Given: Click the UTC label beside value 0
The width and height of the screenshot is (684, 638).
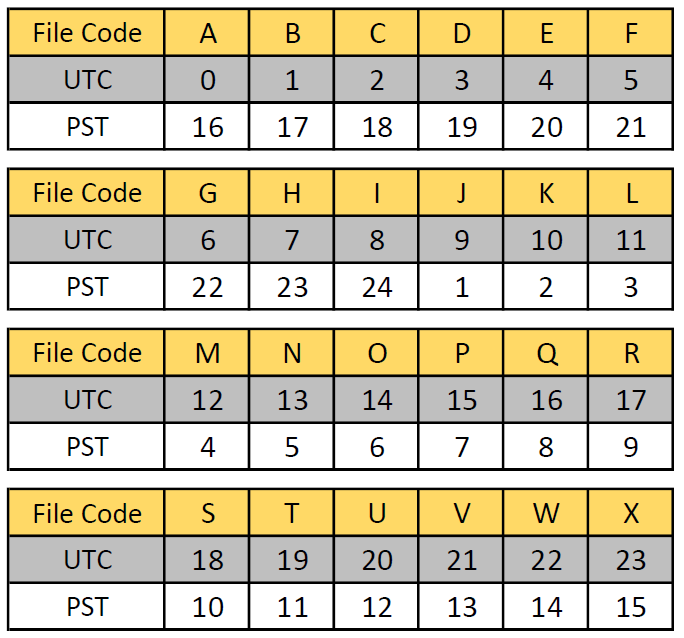Looking at the screenshot, I should 87,80.
